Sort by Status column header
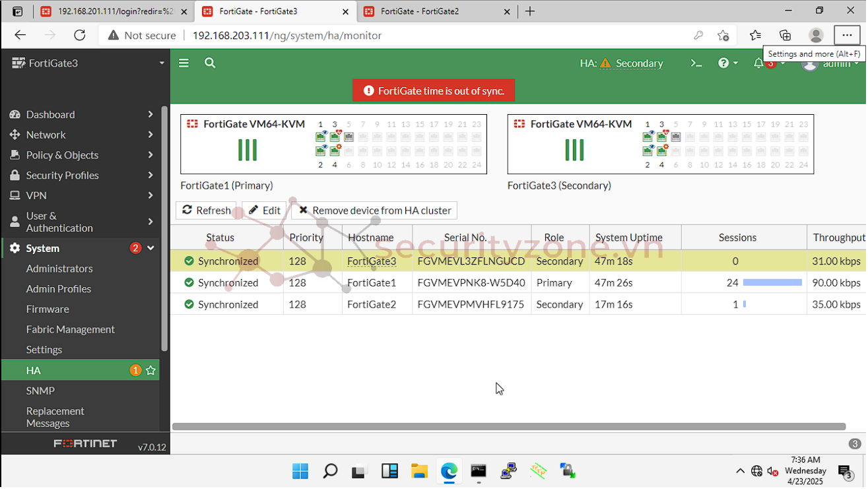868x489 pixels. [220, 238]
